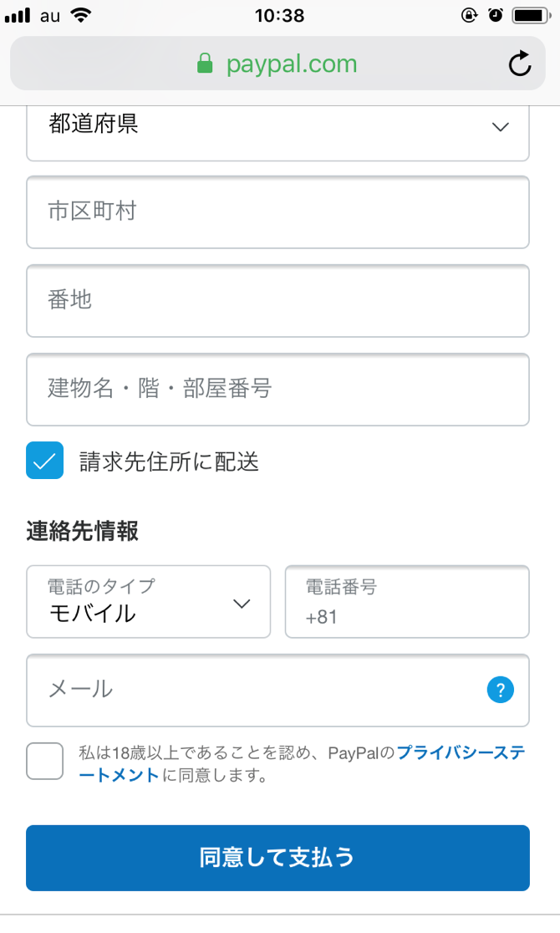The width and height of the screenshot is (560, 933).
Task: Open the 電話のタイプ phone type dropdown
Action: 148,602
